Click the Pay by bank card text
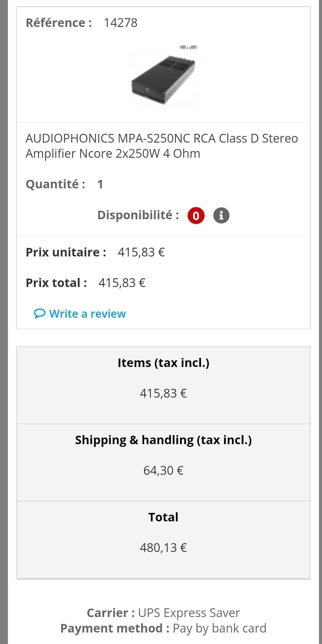The height and width of the screenshot is (644, 322). (219, 628)
